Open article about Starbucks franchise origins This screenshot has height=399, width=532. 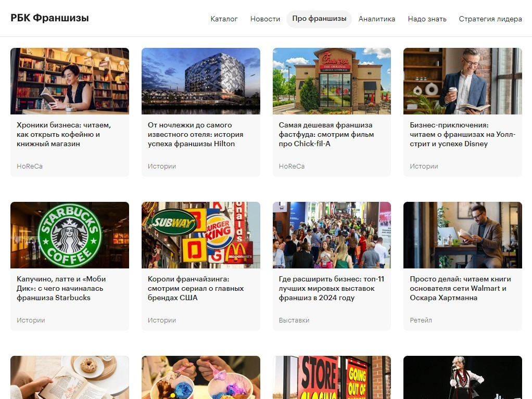[61, 288]
